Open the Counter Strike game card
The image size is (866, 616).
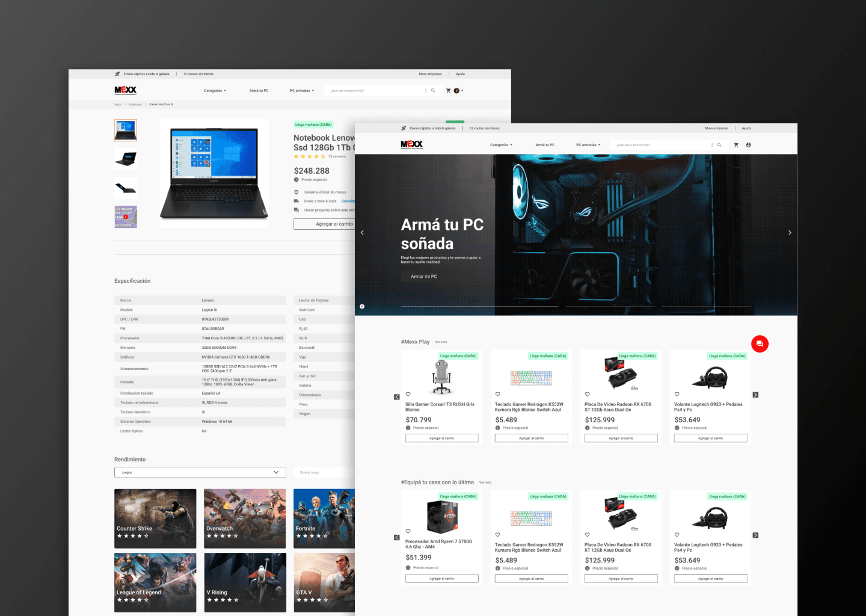coord(155,519)
